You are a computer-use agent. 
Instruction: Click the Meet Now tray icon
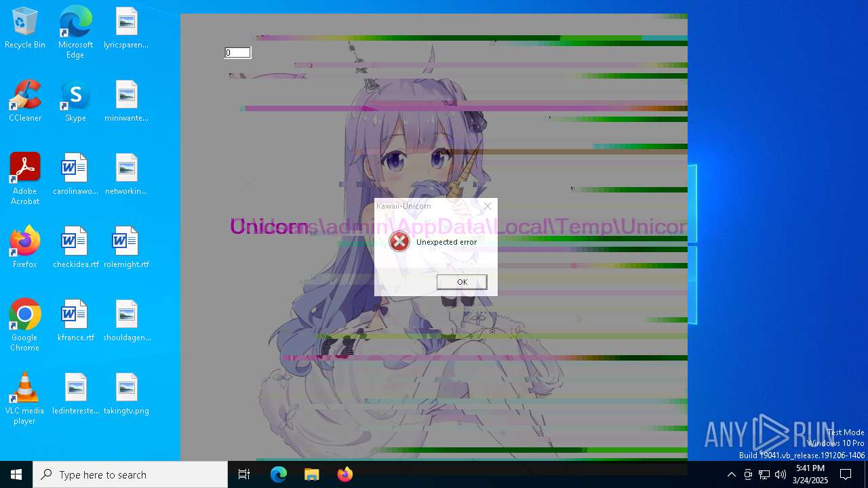748,474
